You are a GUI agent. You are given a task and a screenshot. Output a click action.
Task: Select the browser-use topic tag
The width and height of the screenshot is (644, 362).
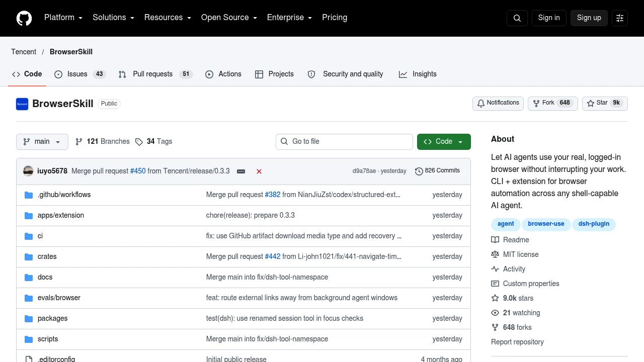pos(546,224)
